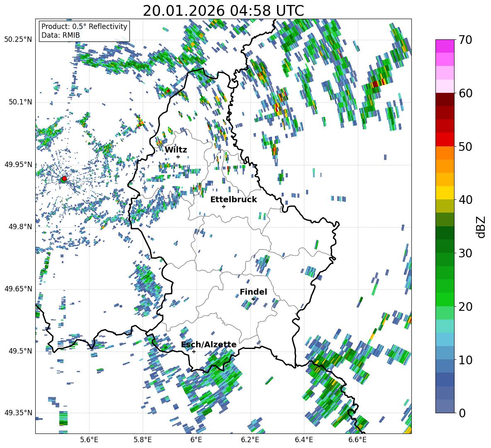Click the magenta top colorbar swatch
Screen dimensions: 491x448
(x=445, y=46)
